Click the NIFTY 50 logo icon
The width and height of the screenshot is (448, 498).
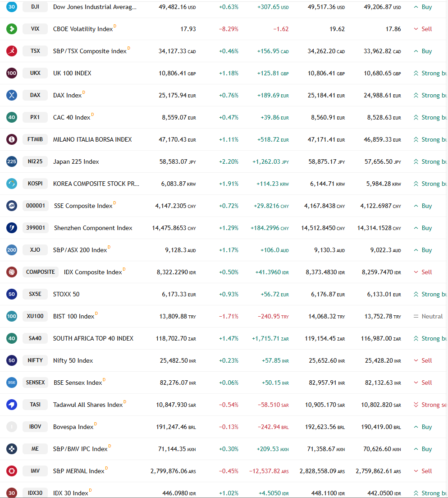pos(12,360)
